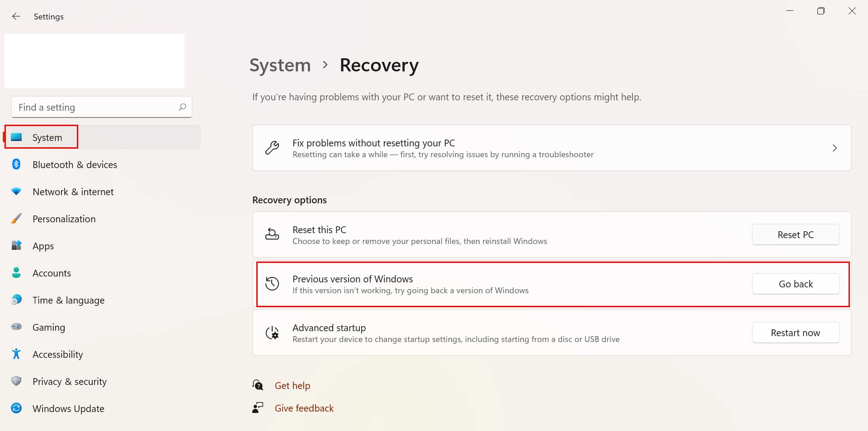This screenshot has width=868, height=431.
Task: Click System in the breadcrumb path
Action: click(279, 65)
